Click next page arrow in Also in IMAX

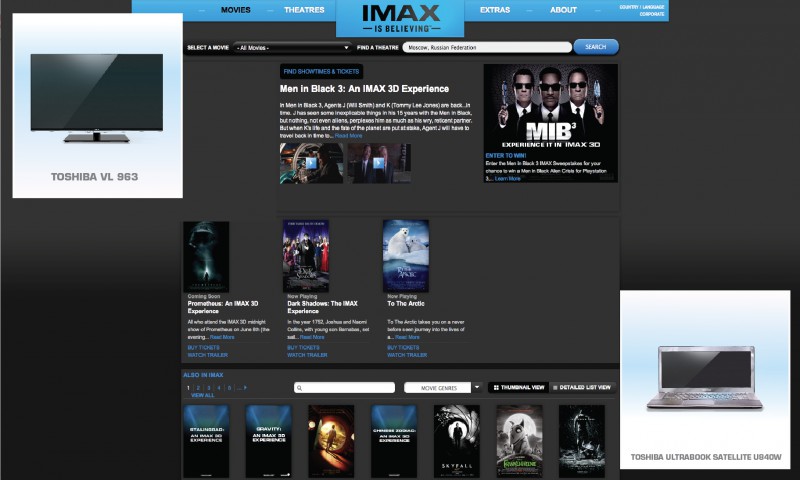[245, 388]
